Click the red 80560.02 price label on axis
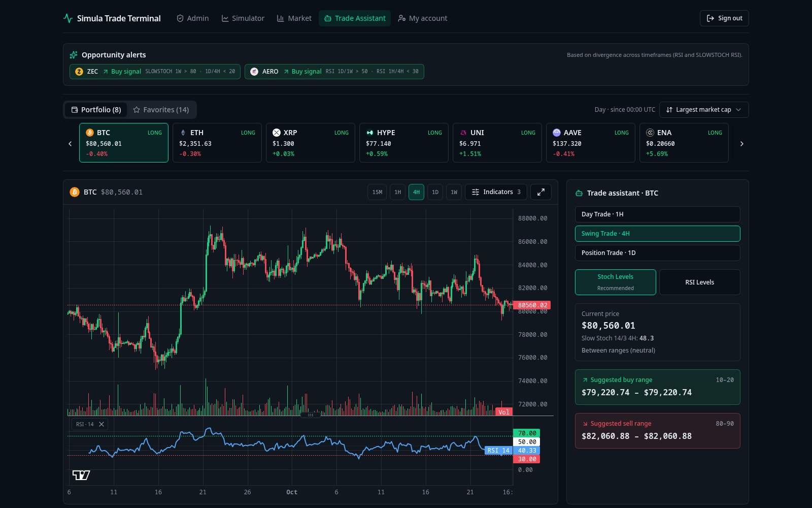Image resolution: width=812 pixels, height=508 pixels. tap(532, 305)
